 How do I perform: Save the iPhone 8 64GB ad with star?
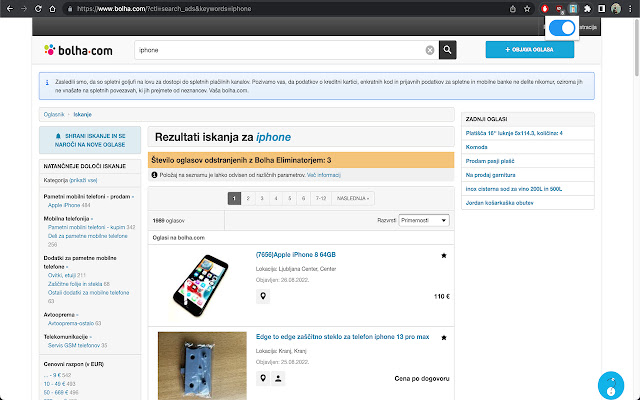[x=444, y=256]
